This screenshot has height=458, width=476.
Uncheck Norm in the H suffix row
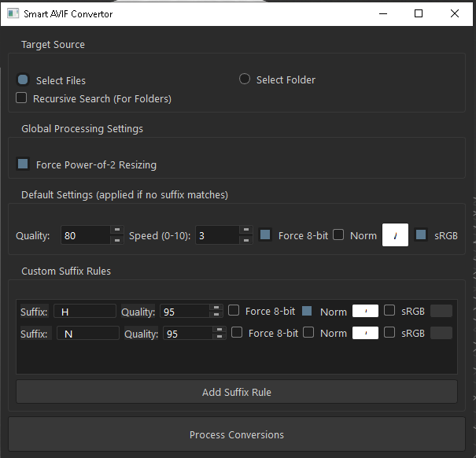point(307,311)
